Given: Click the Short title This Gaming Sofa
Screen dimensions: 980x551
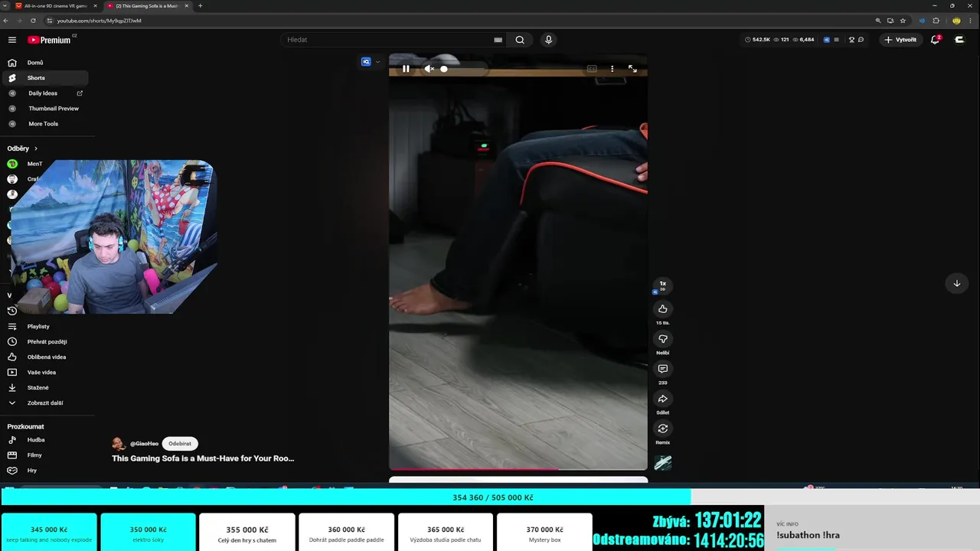Looking at the screenshot, I should click(x=203, y=458).
